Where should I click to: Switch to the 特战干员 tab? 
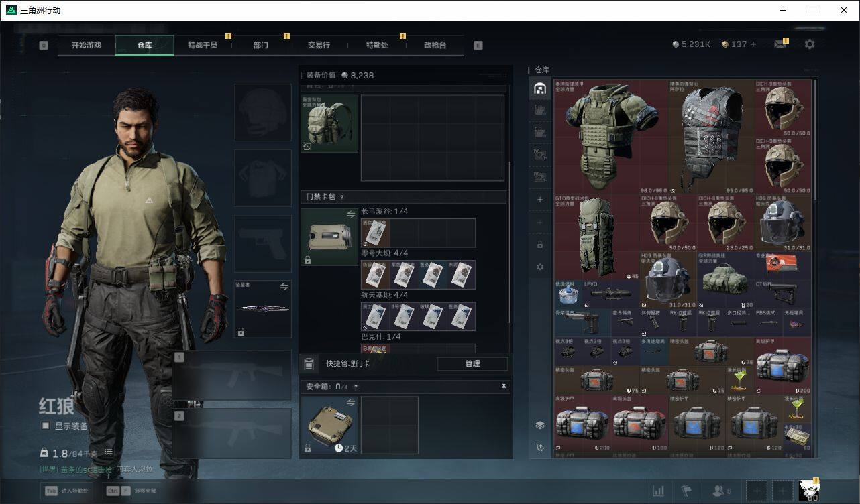[x=203, y=45]
